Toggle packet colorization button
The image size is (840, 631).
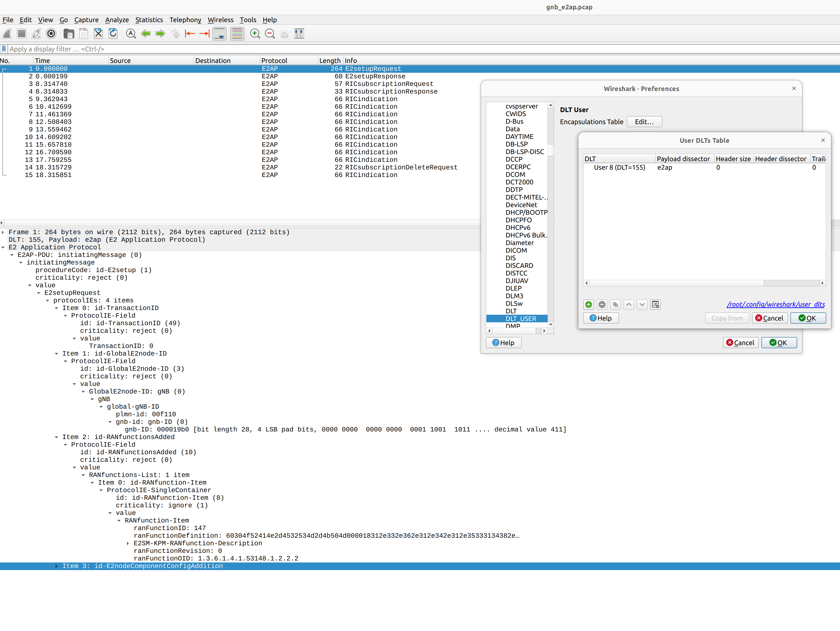click(x=237, y=34)
